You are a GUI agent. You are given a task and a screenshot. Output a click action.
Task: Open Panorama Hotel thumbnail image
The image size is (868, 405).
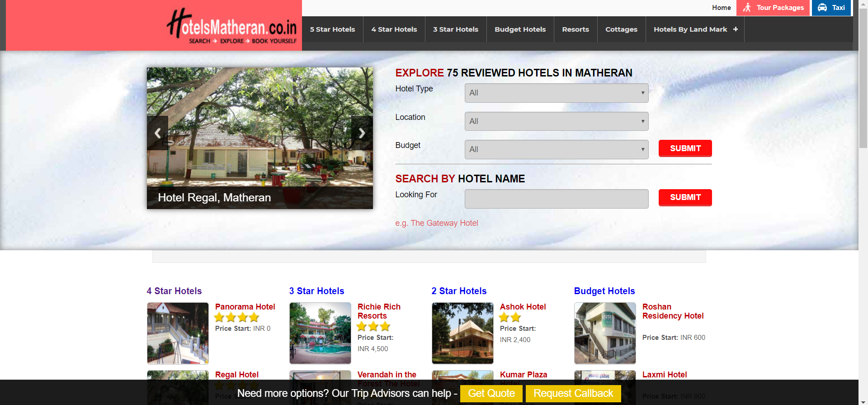(x=178, y=333)
